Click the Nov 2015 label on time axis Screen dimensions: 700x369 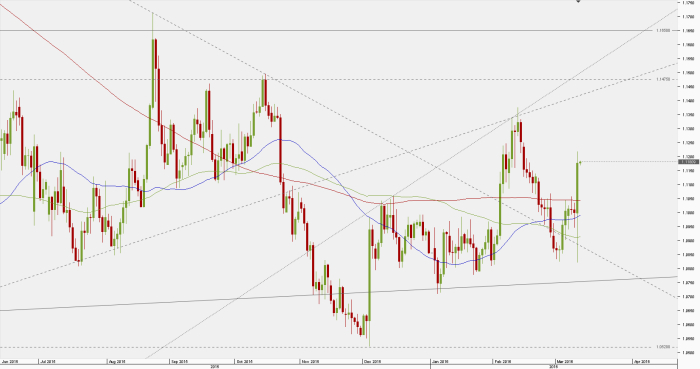[x=310, y=361]
